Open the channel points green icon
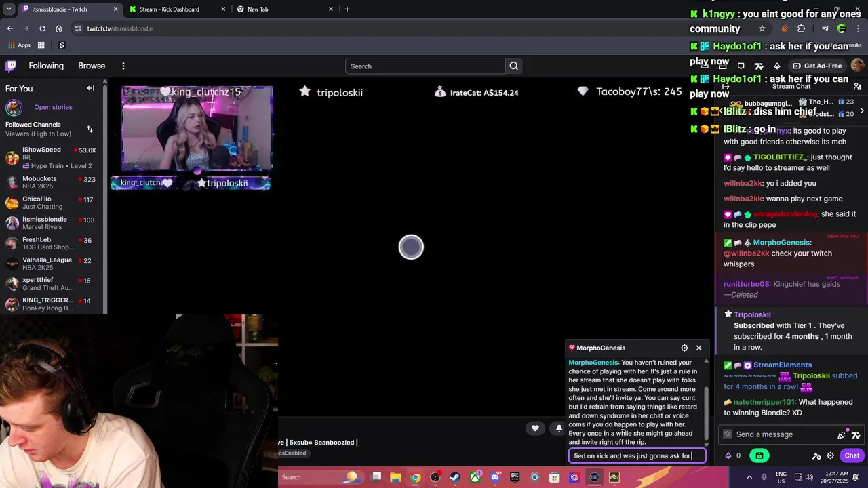This screenshot has width=868, height=488. pyautogui.click(x=759, y=455)
